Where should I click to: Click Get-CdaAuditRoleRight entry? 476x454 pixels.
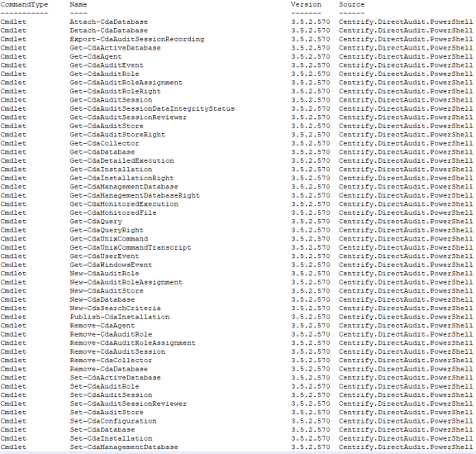click(115, 91)
